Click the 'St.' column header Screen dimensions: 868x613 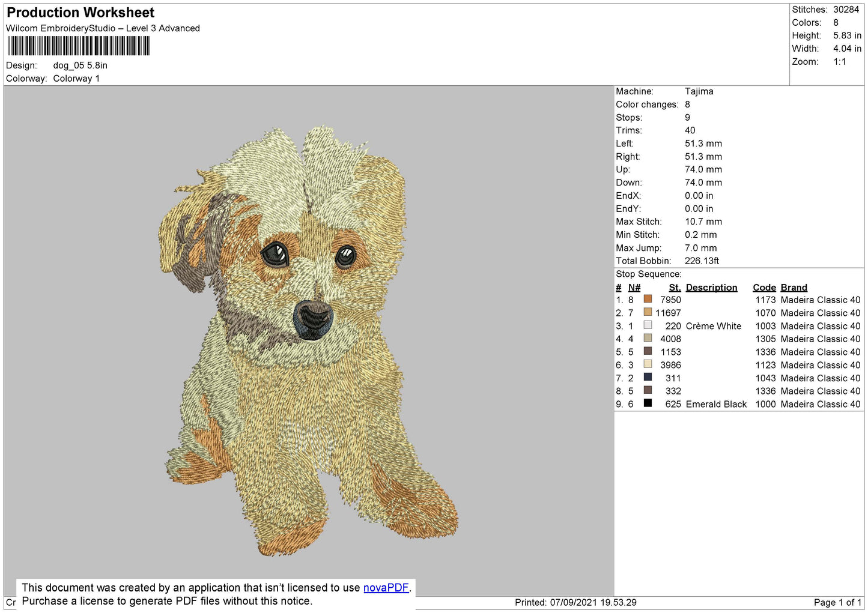click(x=675, y=288)
